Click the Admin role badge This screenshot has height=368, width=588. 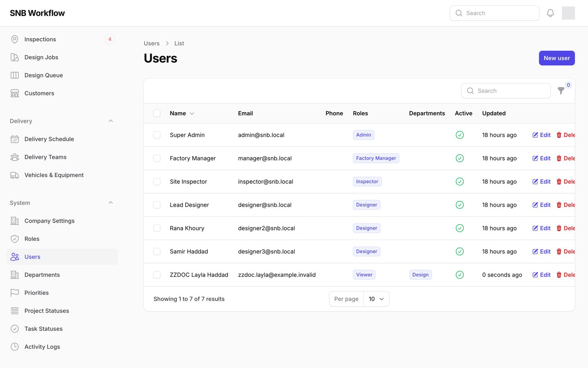coord(363,135)
